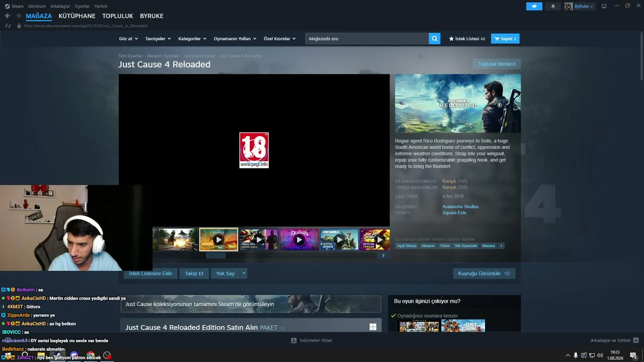Open the Windows notification center icon
Image resolution: width=644 pixels, height=362 pixels.
[633, 355]
